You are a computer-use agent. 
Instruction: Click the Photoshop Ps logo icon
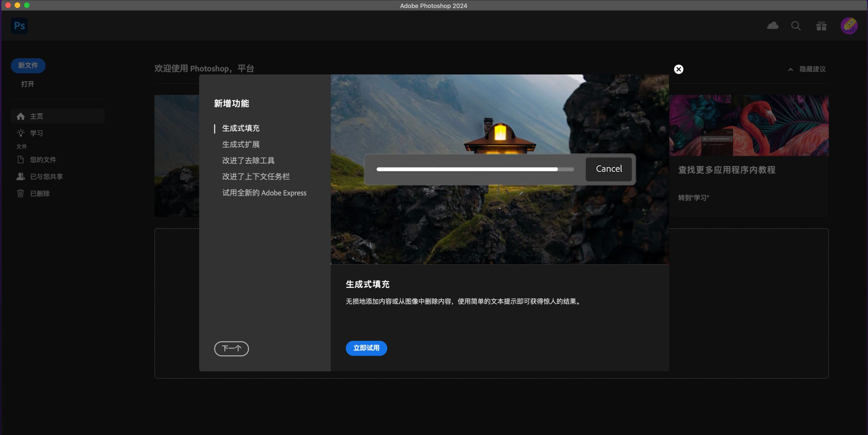coord(19,26)
